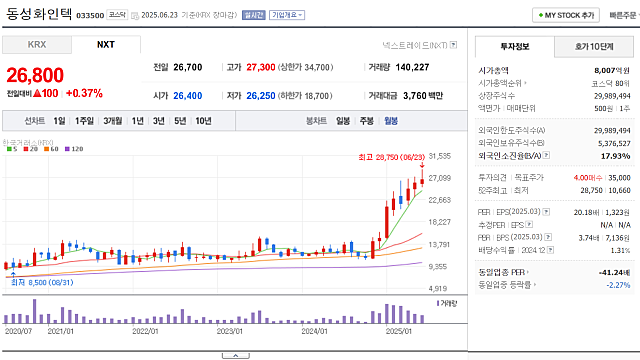The height and width of the screenshot is (360, 640).
Task: Select the NXT tab
Action: tap(106, 45)
